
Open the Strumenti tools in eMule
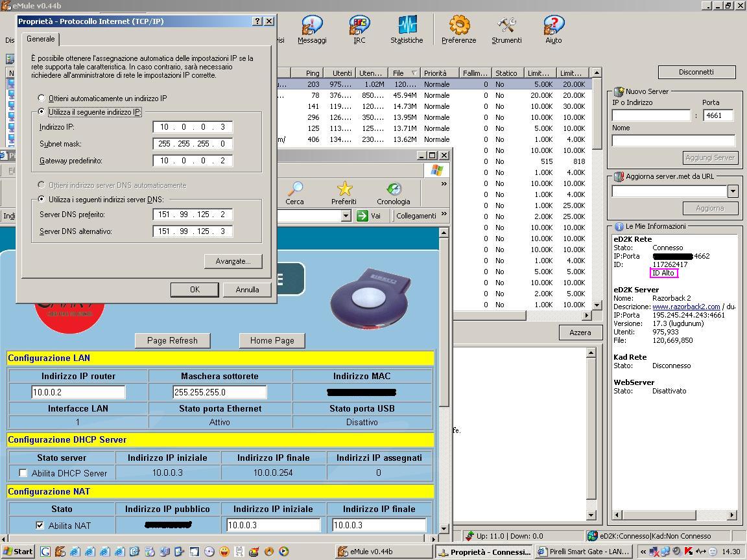click(506, 30)
